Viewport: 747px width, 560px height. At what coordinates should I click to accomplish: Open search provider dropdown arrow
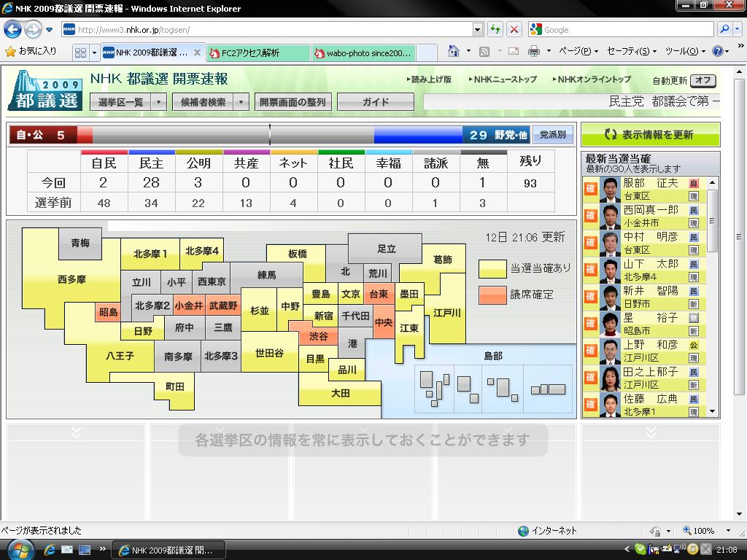[737, 29]
